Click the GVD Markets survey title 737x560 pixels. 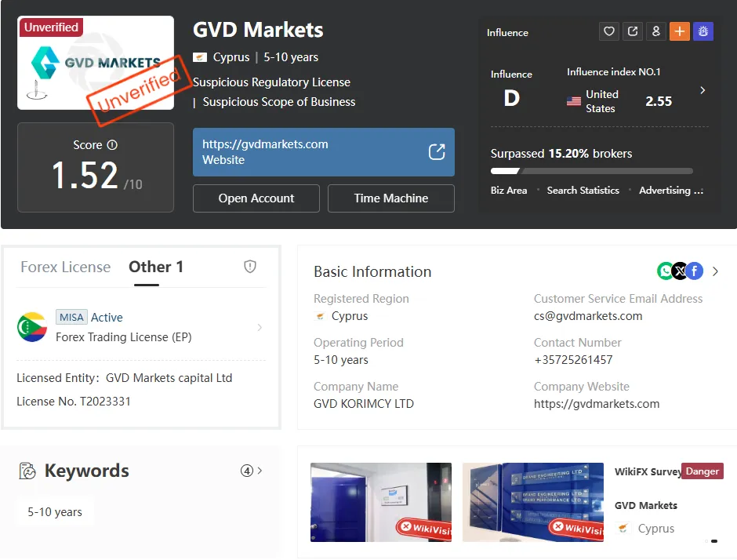[x=646, y=505]
